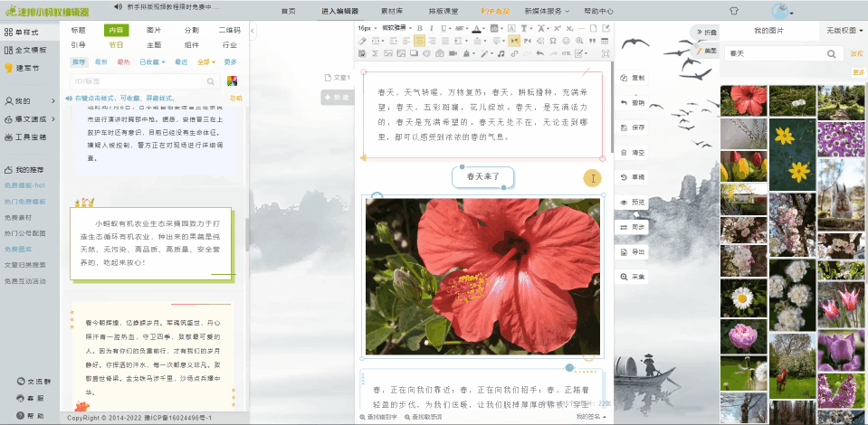Viewport: 868px width, 425px height.
Task: Toggle italic formatting in editor toolbar
Action: click(431, 28)
